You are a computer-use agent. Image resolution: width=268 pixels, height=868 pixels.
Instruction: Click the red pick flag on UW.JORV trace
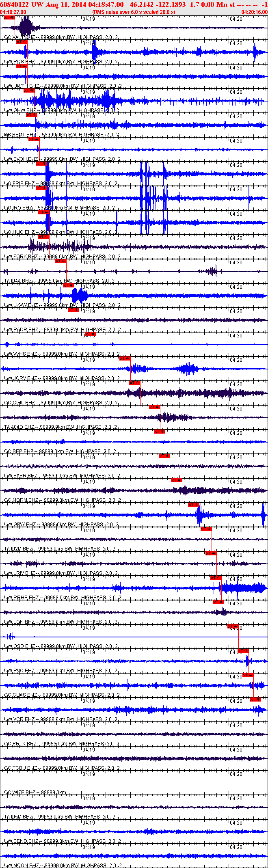(x=125, y=358)
